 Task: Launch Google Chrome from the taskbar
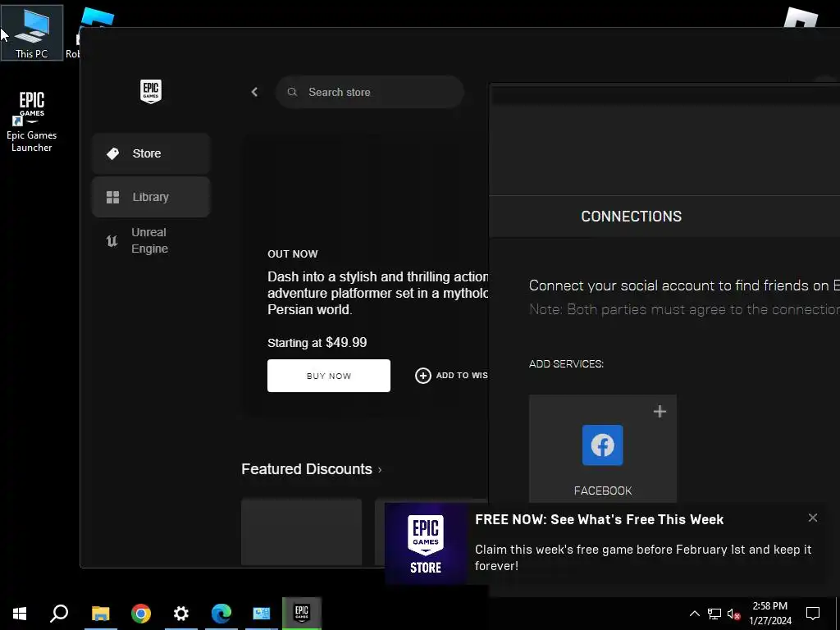coord(141,614)
